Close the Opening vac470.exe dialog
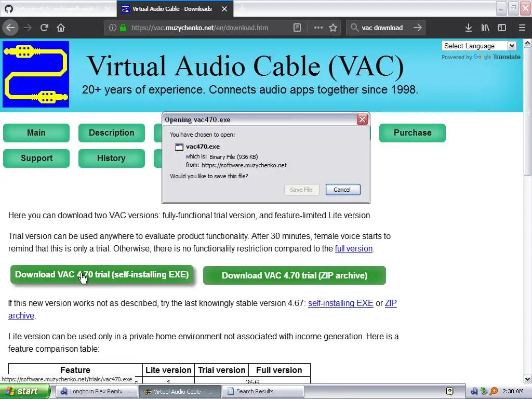Image resolution: width=532 pixels, height=399 pixels. (x=362, y=119)
